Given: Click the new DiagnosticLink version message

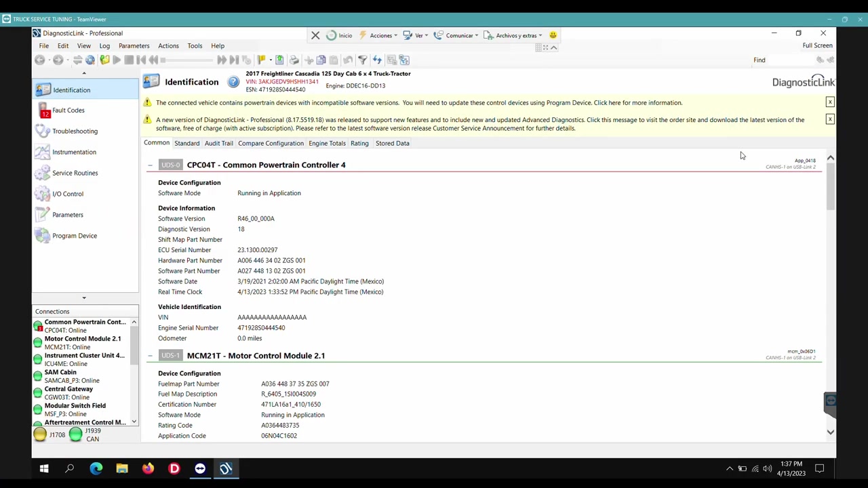Looking at the screenshot, I should 480,124.
